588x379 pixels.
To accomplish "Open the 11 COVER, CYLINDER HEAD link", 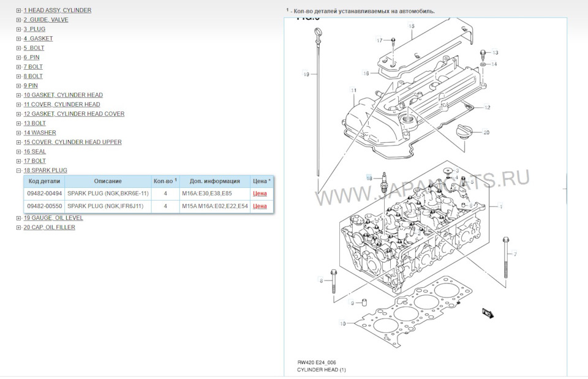I will (62, 104).
